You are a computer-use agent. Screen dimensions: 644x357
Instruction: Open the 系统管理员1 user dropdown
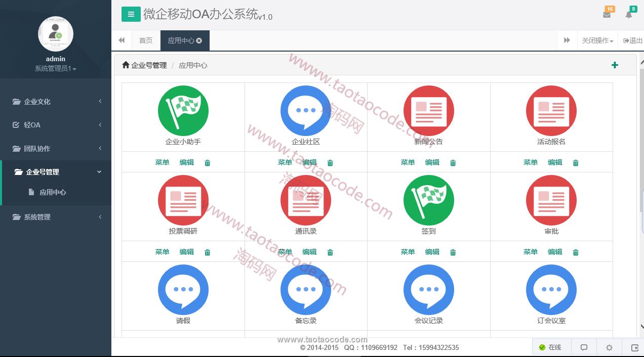[55, 69]
